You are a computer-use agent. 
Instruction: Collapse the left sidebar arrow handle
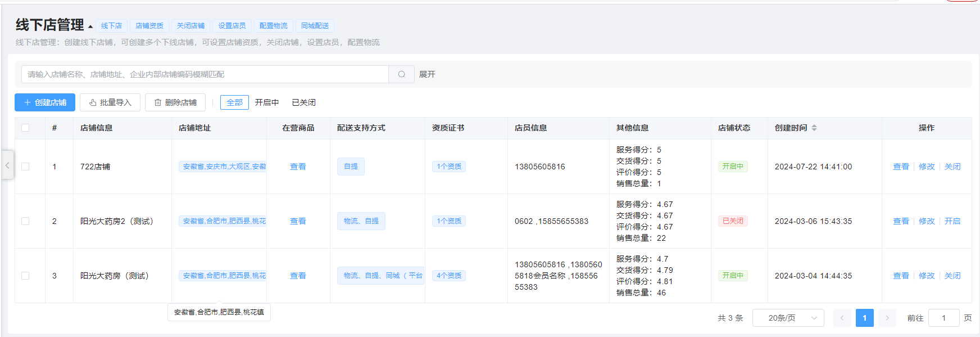[x=7, y=165]
